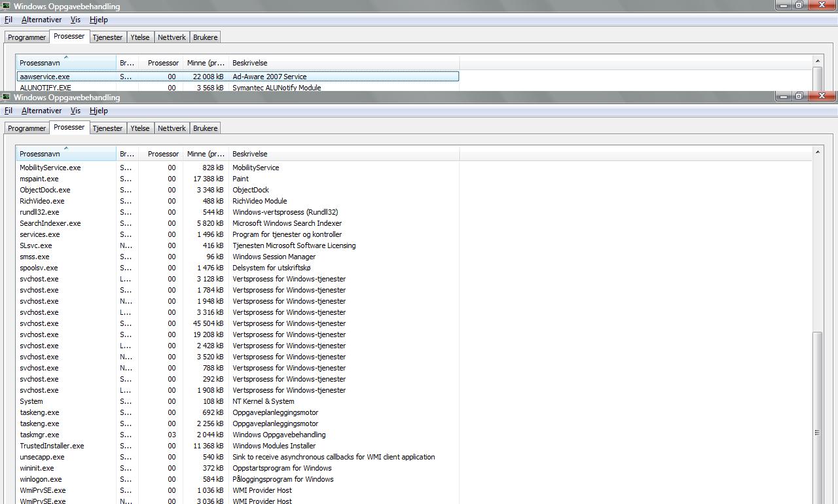
Task: Click the Microsoft Windows Search Indexer description
Action: [287, 223]
